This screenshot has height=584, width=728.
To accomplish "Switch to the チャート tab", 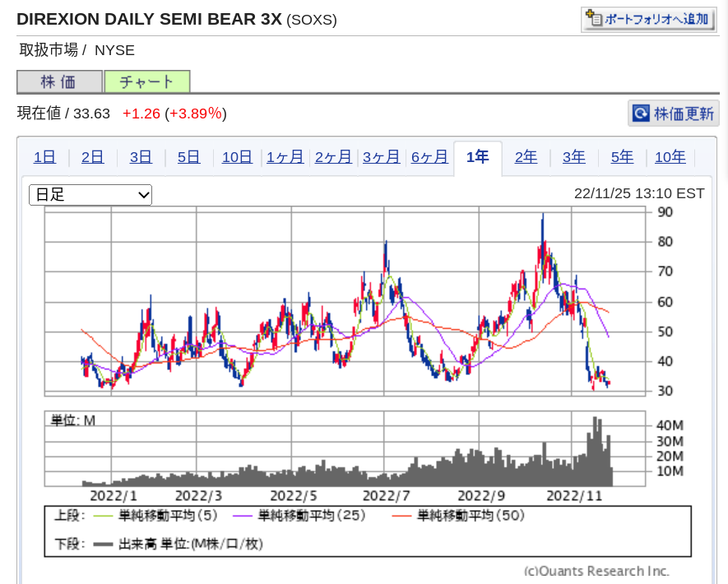I will click(147, 81).
